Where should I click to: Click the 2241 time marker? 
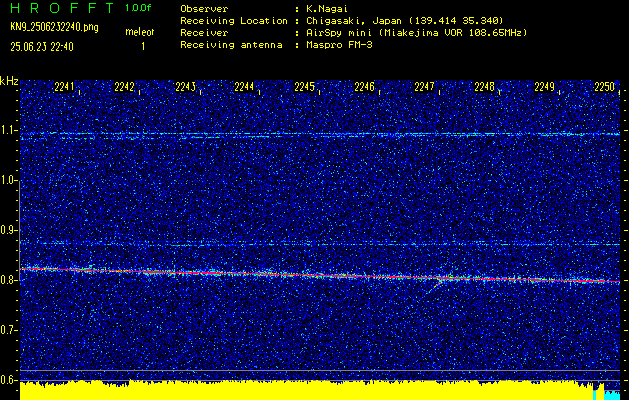coord(64,87)
